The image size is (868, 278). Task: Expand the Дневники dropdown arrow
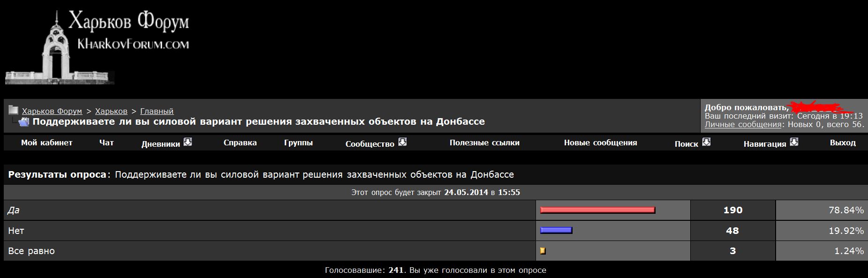coord(188,142)
